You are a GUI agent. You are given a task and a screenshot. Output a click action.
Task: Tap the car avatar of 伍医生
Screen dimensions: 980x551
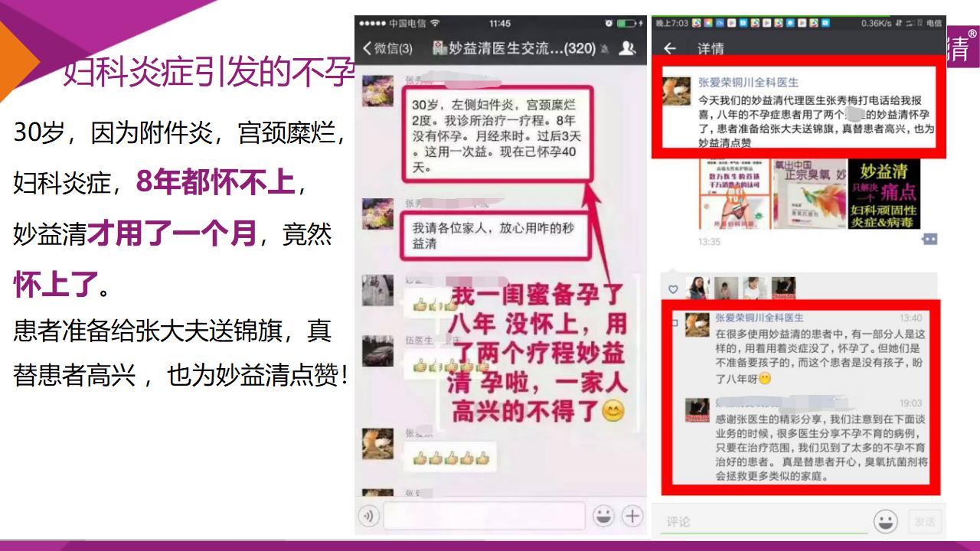(x=377, y=350)
